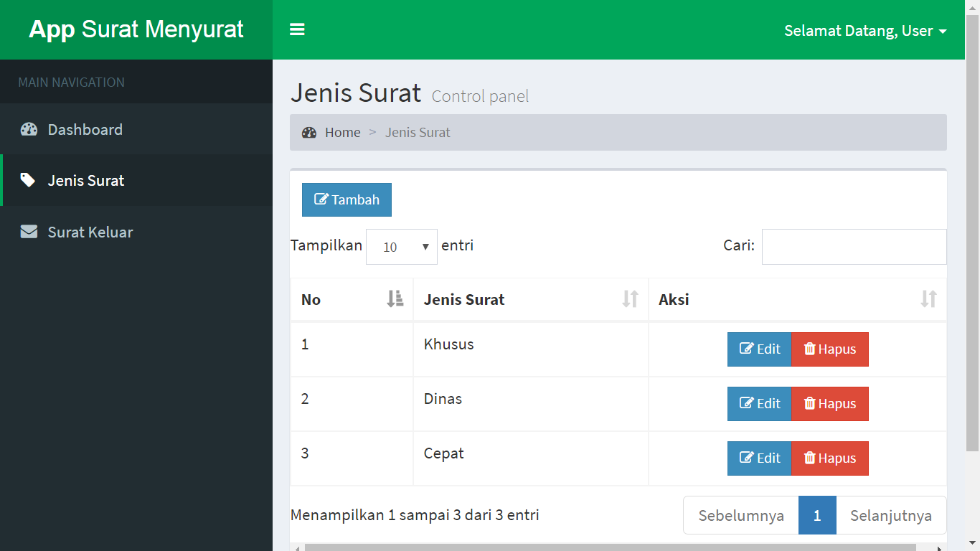Click the horizontal scrollbar below the table
This screenshot has width=980, height=551.
pyautogui.click(x=610, y=547)
